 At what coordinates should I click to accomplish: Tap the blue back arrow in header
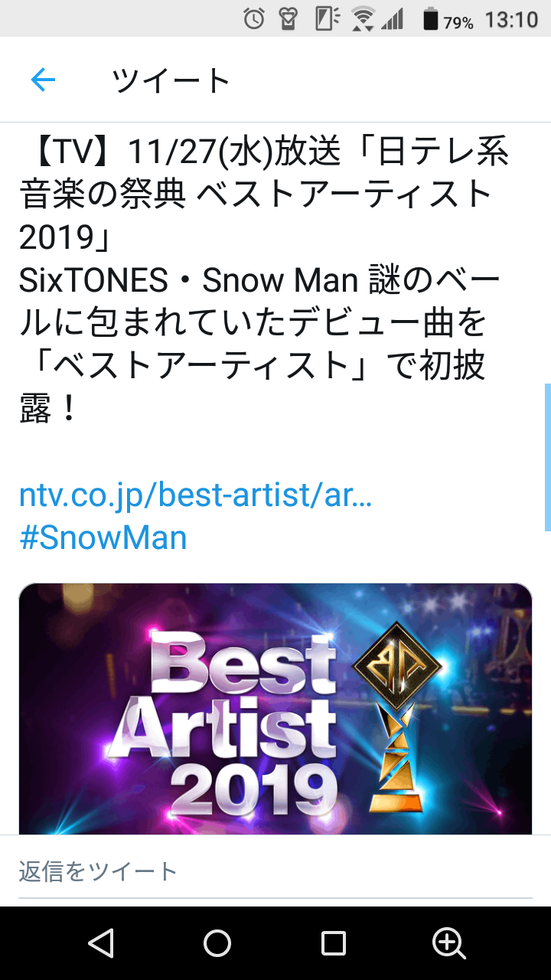[43, 80]
